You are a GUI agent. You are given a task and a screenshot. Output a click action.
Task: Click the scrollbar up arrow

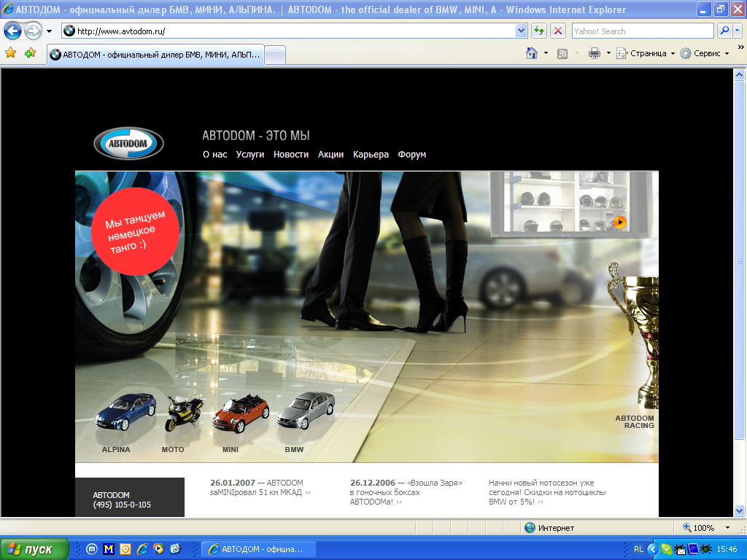[739, 75]
